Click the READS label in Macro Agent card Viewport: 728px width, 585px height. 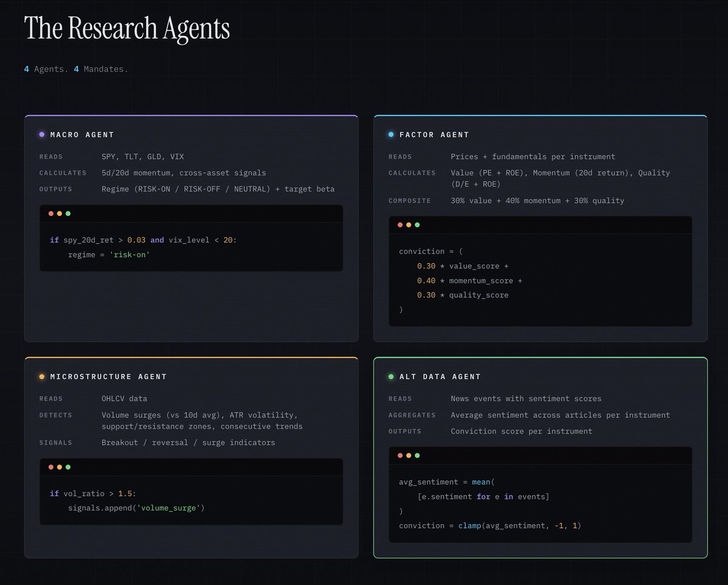click(x=51, y=157)
